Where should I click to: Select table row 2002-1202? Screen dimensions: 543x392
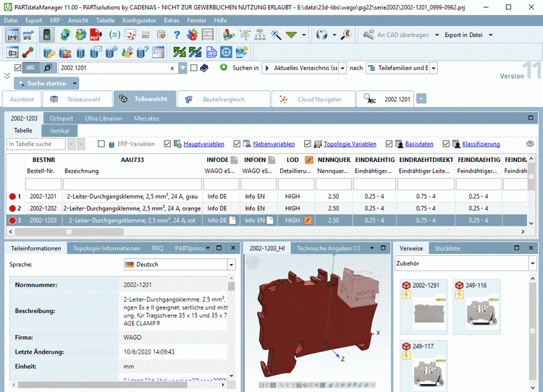pos(266,208)
